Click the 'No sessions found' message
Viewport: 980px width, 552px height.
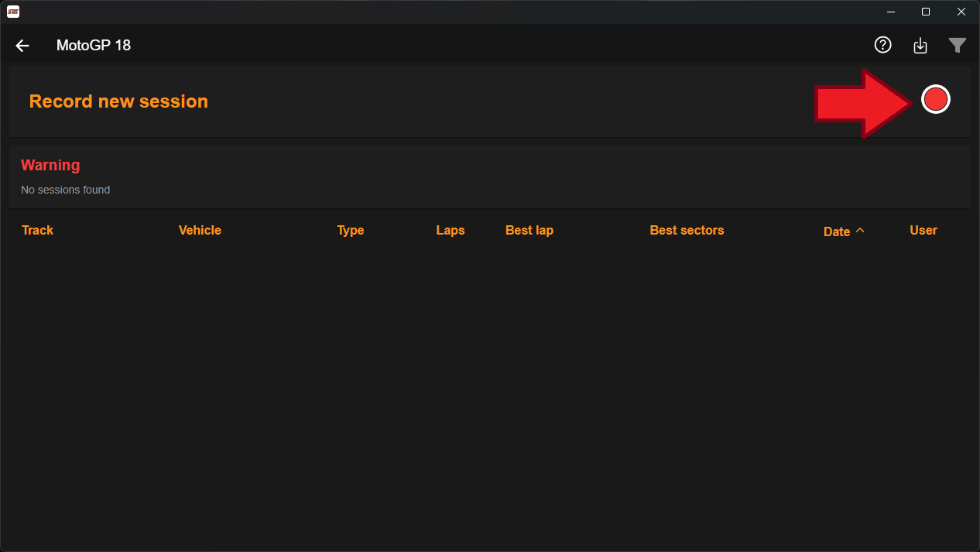(x=66, y=190)
